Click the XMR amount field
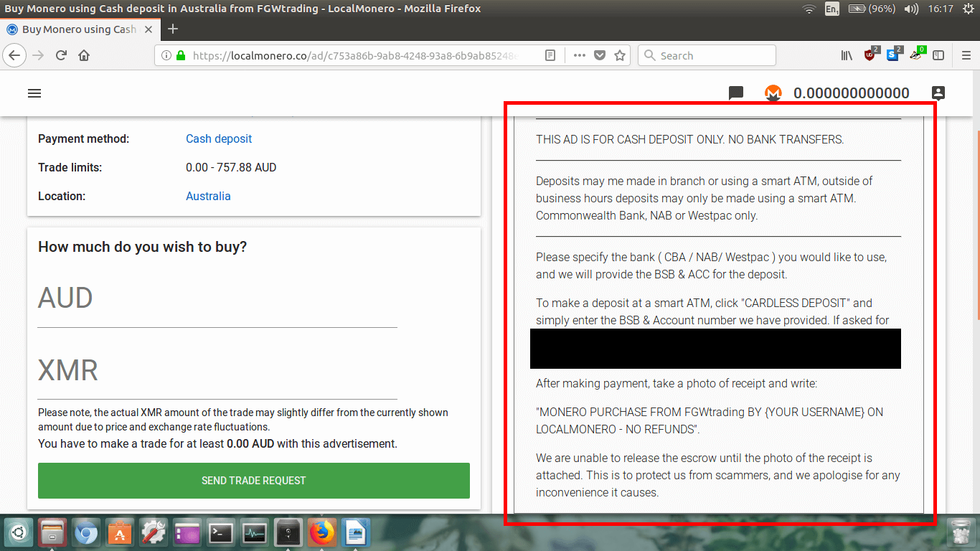The height and width of the screenshot is (551, 980). 217,371
